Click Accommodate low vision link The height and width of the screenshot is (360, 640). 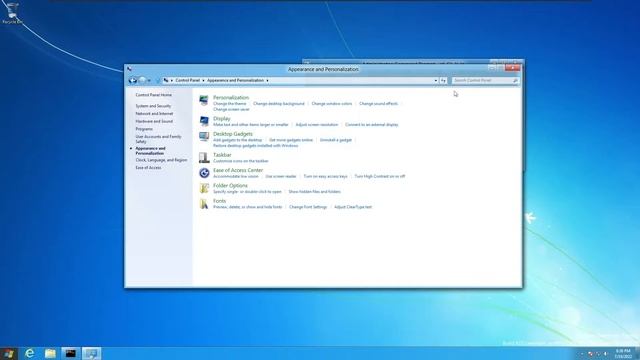pos(236,176)
